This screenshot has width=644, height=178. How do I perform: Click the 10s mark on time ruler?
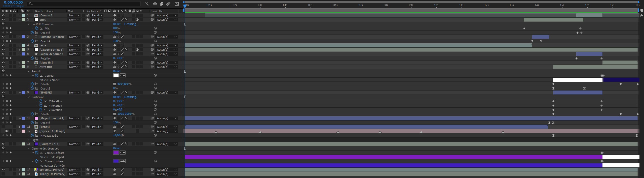click(436, 5)
